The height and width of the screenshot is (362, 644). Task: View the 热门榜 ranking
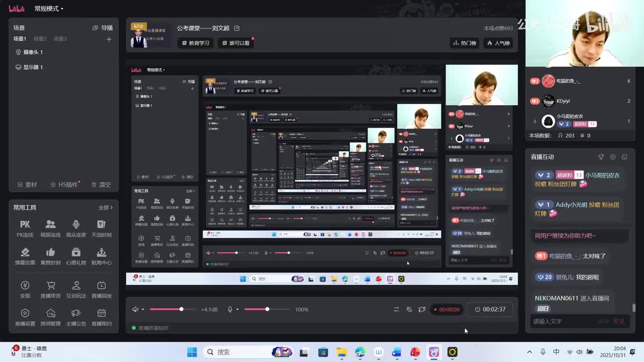coord(464,43)
